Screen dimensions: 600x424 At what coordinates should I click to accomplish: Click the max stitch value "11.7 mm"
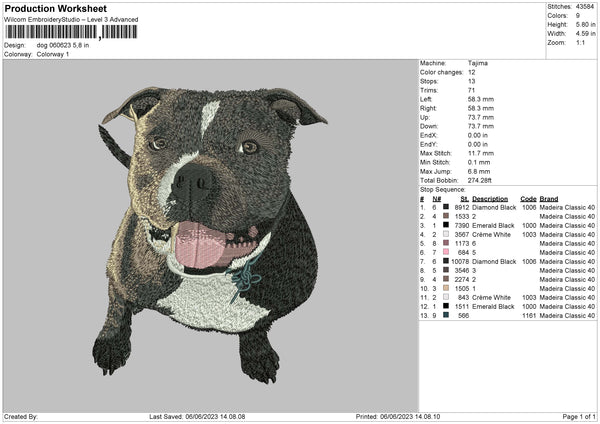tap(481, 153)
